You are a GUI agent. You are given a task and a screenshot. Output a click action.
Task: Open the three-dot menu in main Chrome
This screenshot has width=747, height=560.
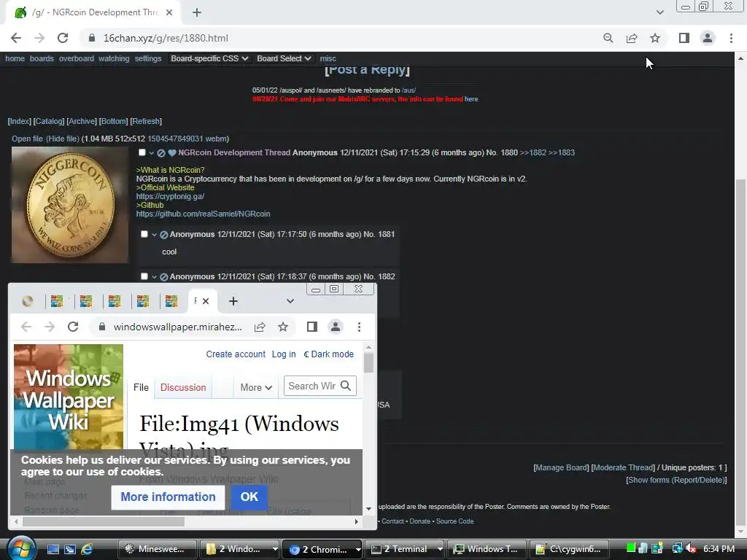click(731, 38)
